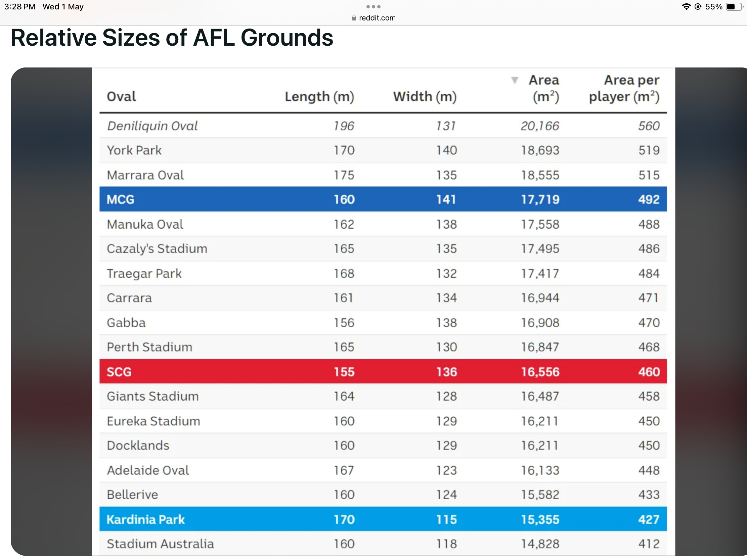Image resolution: width=747 pixels, height=560 pixels.
Task: Click Traeger Park row name
Action: tap(144, 273)
